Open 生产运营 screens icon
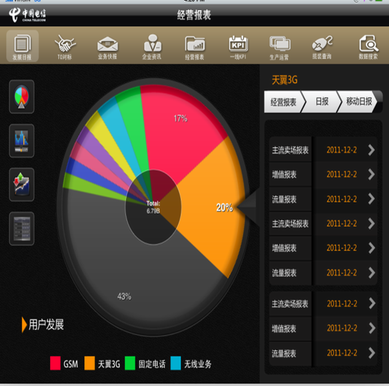 coord(280,46)
